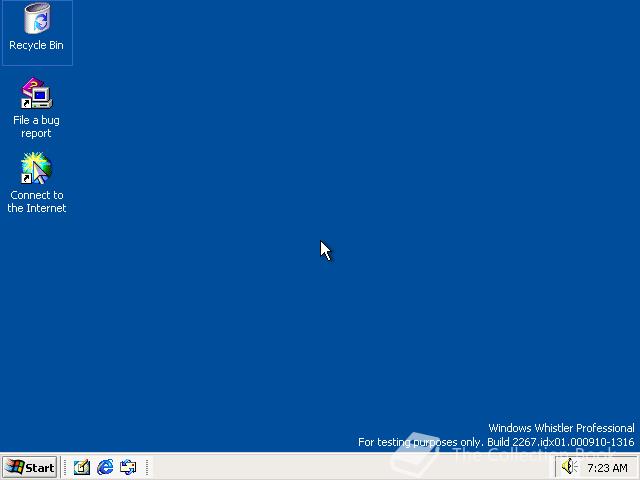Open the Outlook Express quick launch icon
Image resolution: width=640 pixels, height=480 pixels.
click(x=128, y=467)
